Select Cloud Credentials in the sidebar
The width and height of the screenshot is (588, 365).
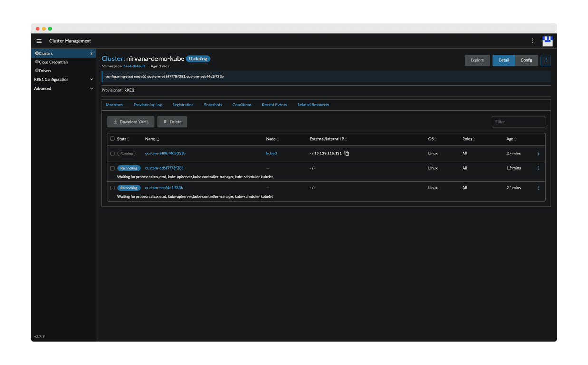[63, 62]
